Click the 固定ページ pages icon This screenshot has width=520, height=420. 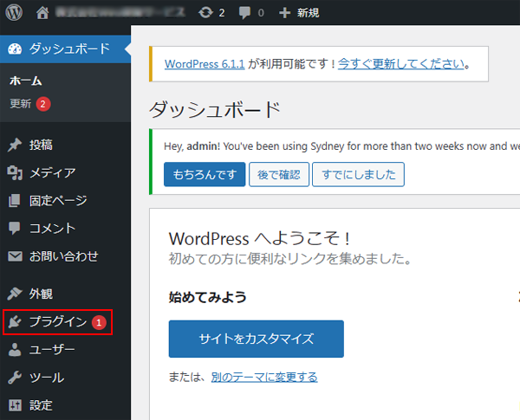[x=15, y=201]
